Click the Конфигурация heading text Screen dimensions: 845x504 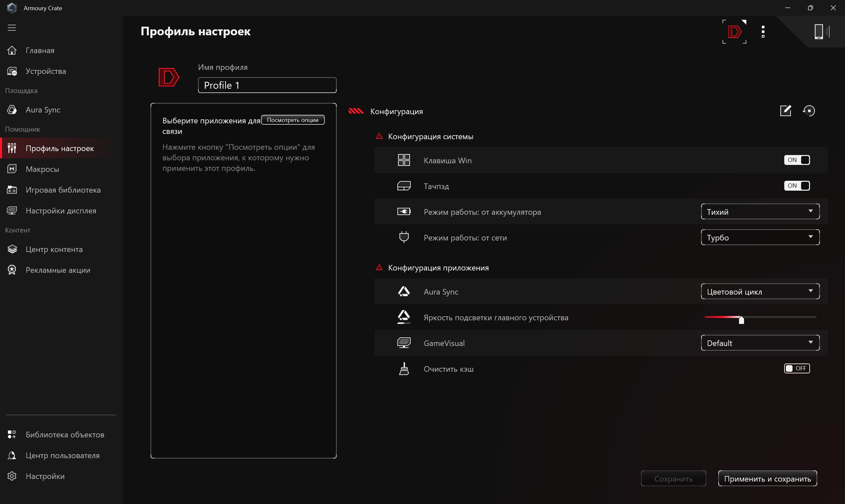coord(396,111)
